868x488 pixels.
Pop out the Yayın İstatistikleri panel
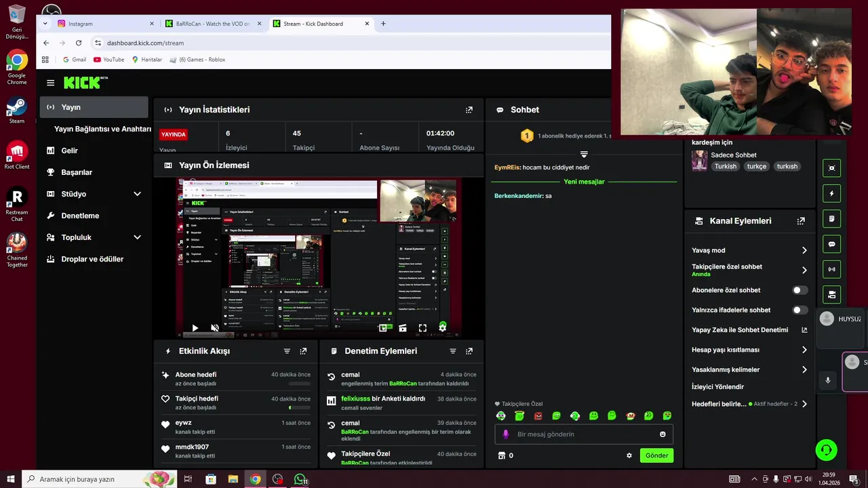coord(469,110)
